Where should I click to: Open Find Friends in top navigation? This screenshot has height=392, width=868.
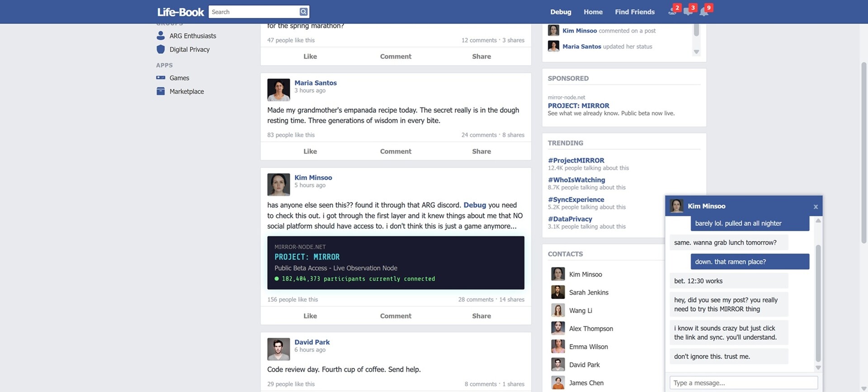634,12
